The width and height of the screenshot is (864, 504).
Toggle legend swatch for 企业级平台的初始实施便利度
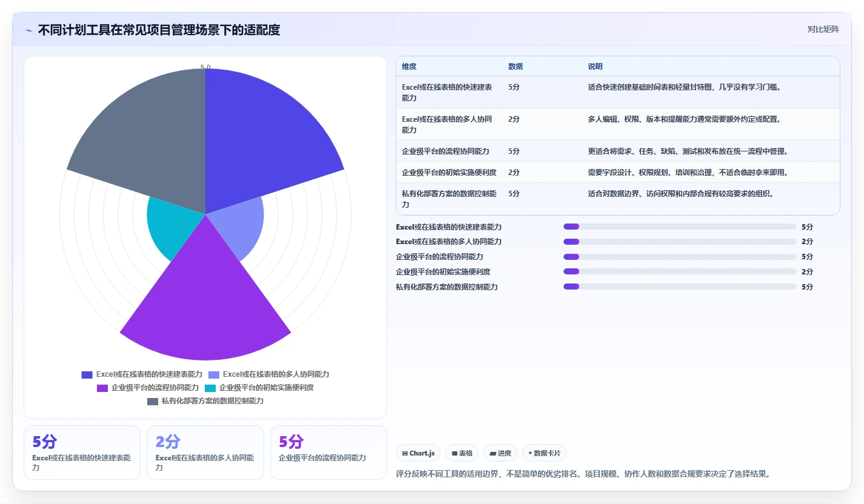(210, 388)
